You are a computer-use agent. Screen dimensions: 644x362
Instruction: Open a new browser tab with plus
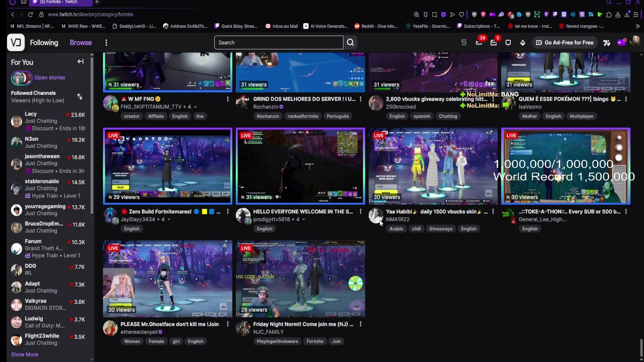[97, 3]
